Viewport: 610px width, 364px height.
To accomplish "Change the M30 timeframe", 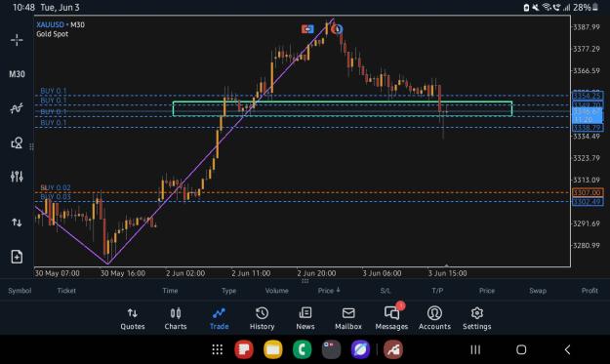I will 17,74.
